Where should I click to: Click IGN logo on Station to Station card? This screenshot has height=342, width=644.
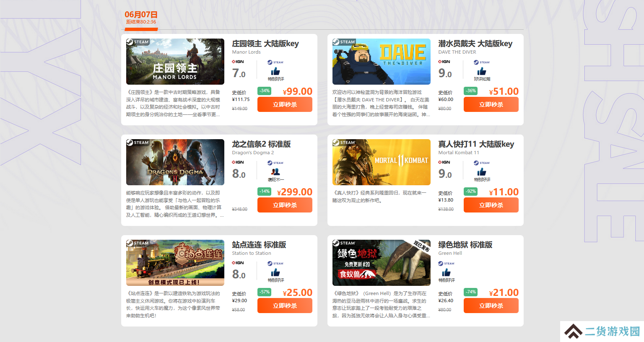click(238, 263)
